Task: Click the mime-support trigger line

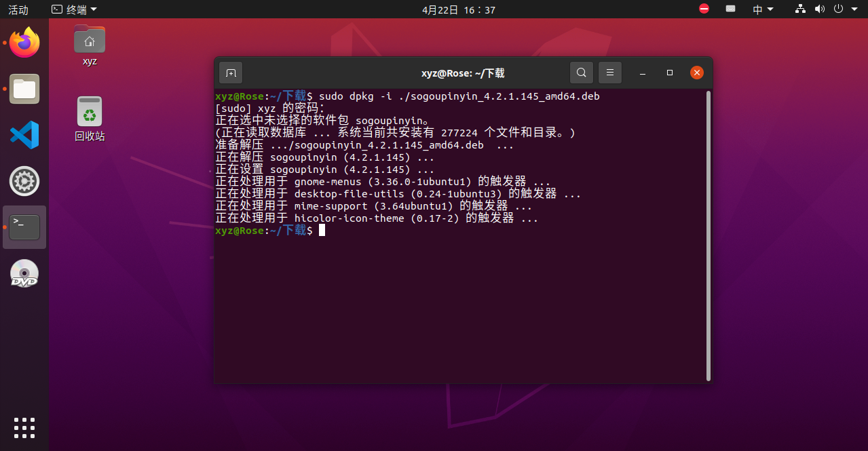Action: (374, 206)
